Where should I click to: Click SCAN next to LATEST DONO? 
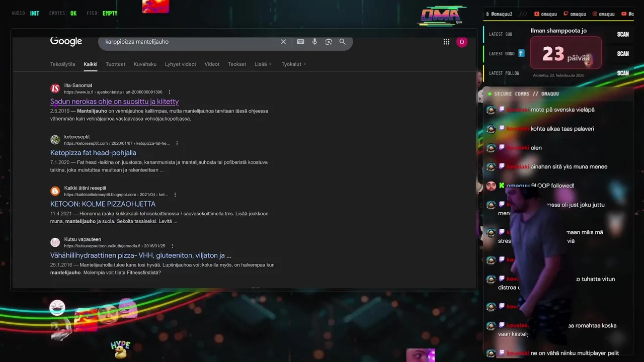(623, 53)
